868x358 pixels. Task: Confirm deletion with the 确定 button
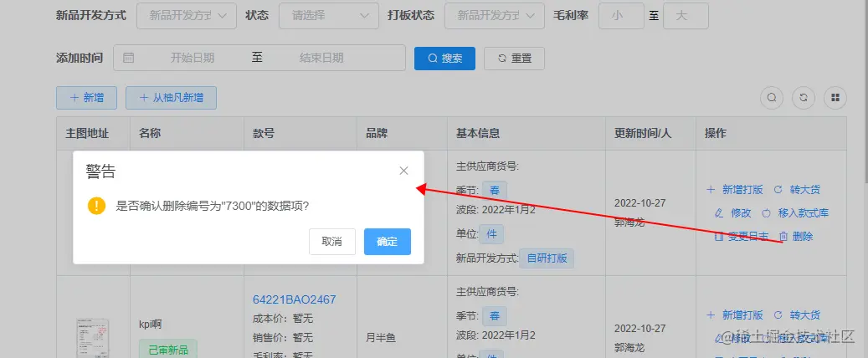(x=388, y=242)
